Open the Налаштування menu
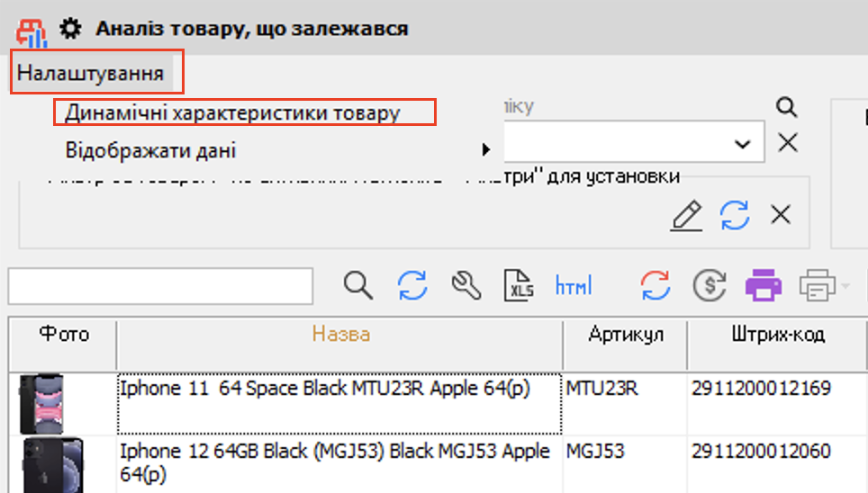Image resolution: width=868 pixels, height=493 pixels. pyautogui.click(x=91, y=73)
